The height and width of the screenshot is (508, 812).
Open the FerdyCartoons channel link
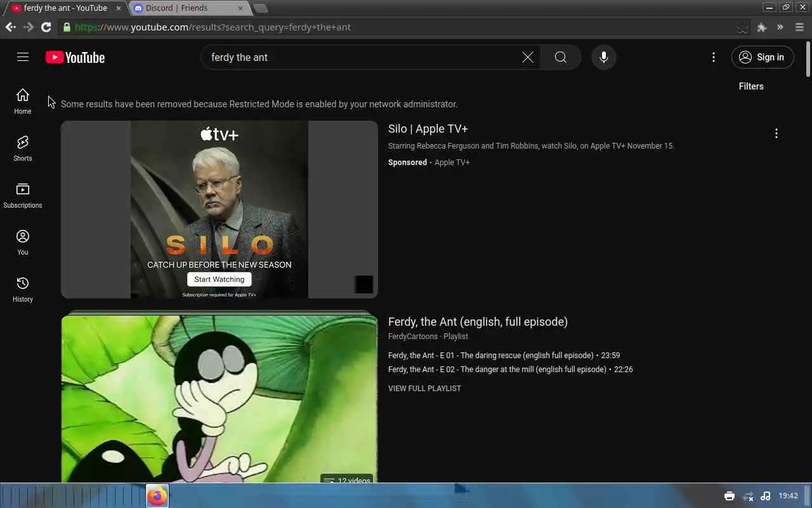coord(413,337)
